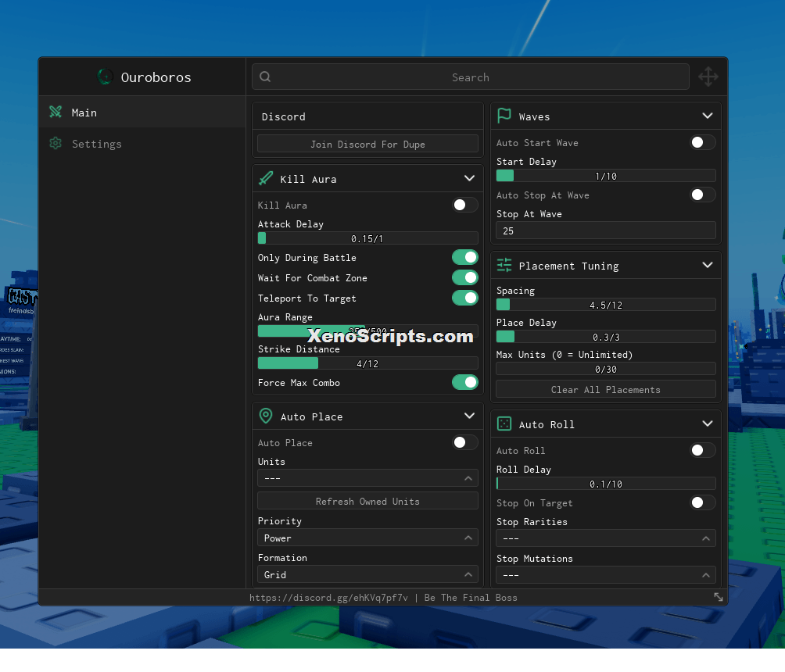Click Clear All Placements button
Screen dimensions: 785x672
[x=606, y=390]
